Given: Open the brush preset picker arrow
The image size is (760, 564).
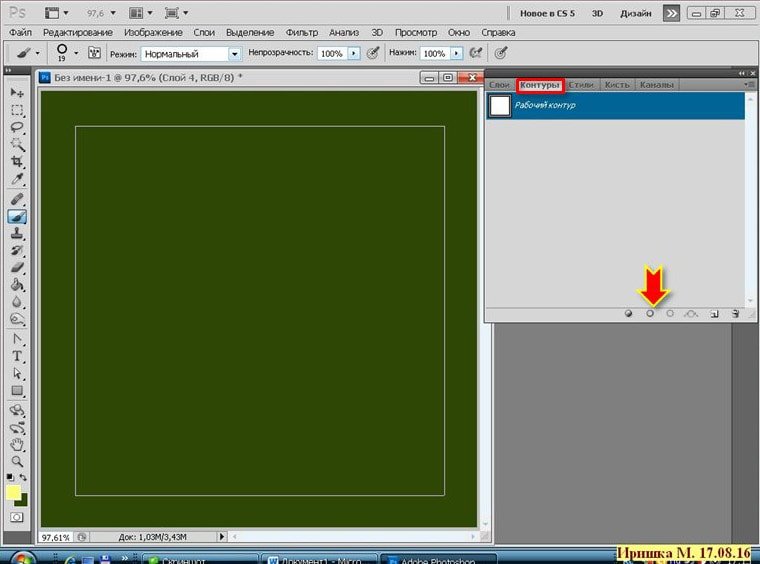Looking at the screenshot, I should (76, 53).
